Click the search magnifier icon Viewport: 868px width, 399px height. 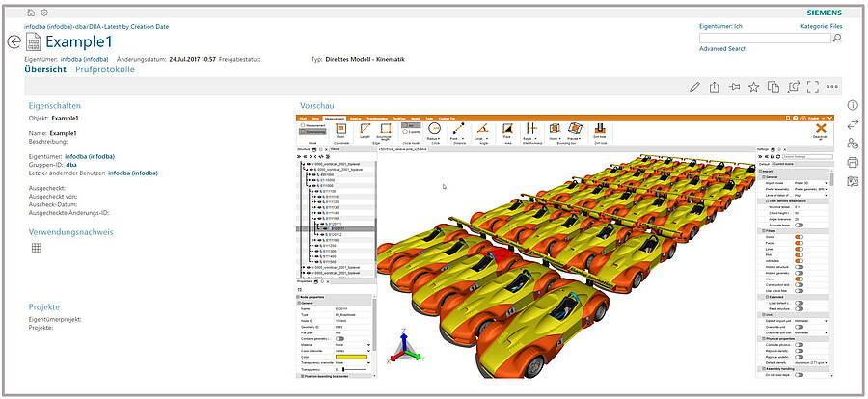[x=837, y=38]
